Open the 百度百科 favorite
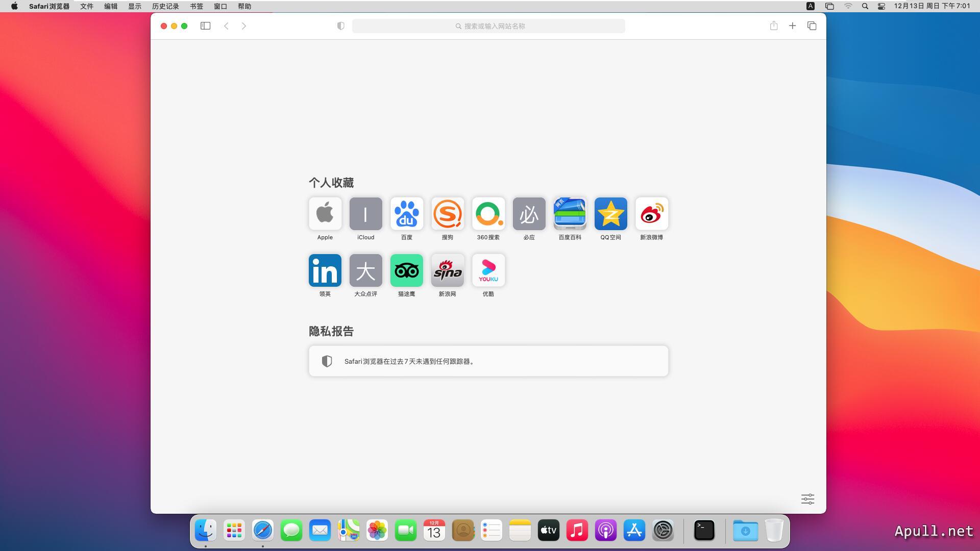The width and height of the screenshot is (980, 551). 570,214
